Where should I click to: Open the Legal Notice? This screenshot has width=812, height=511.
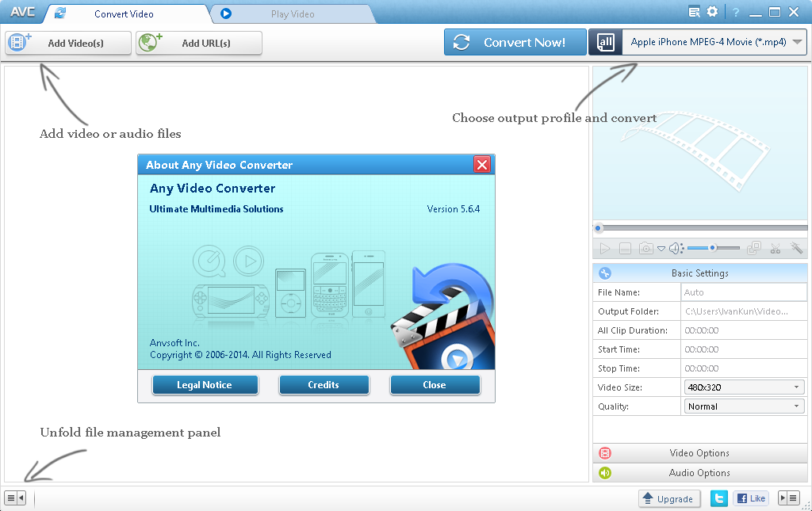(x=205, y=385)
